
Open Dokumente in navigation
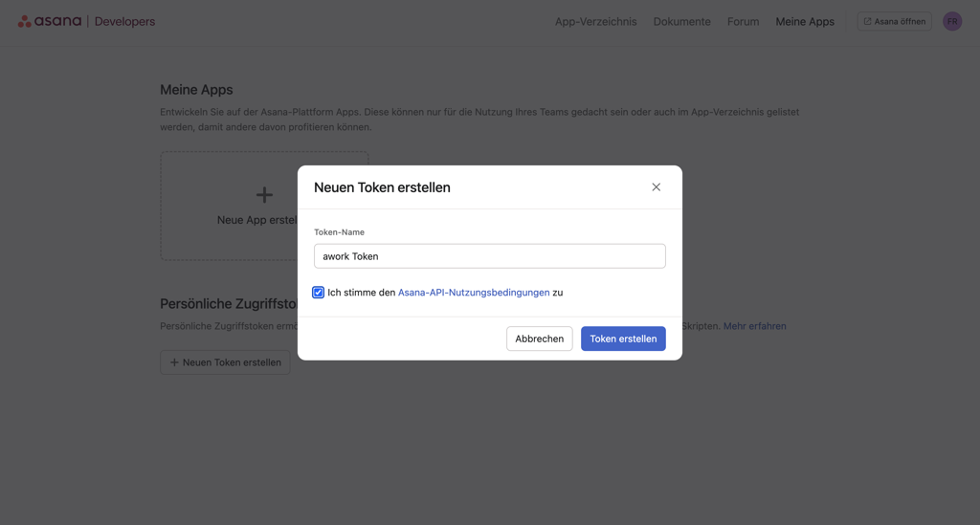(x=681, y=21)
